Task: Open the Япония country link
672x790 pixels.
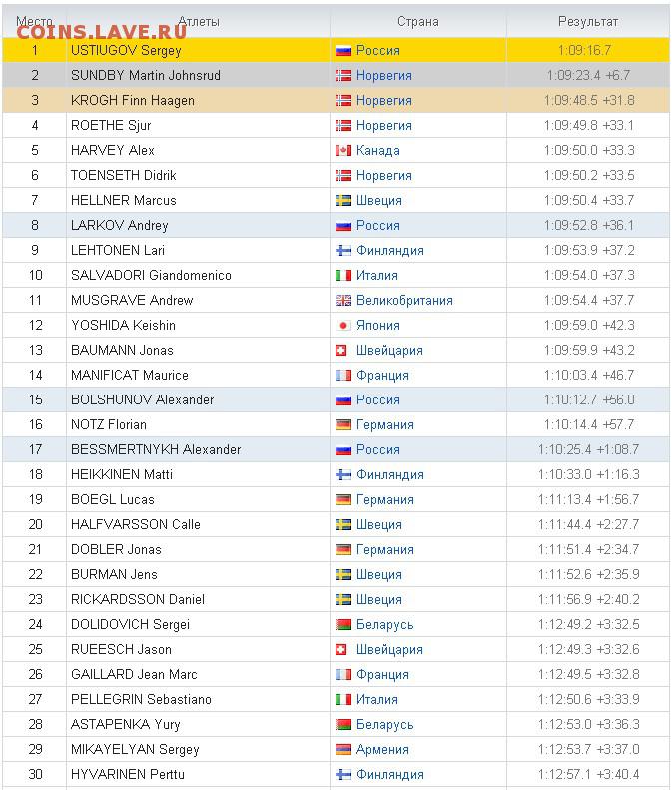Action: pos(377,325)
